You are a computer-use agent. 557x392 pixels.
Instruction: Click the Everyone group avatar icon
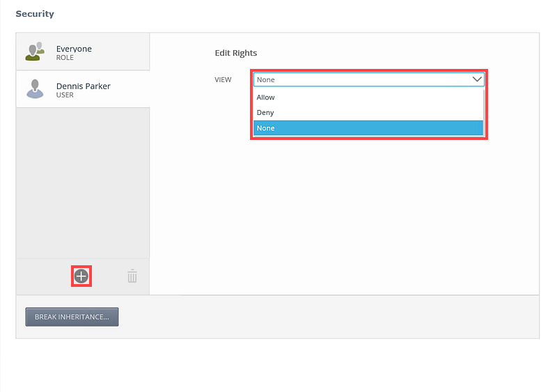[35, 52]
